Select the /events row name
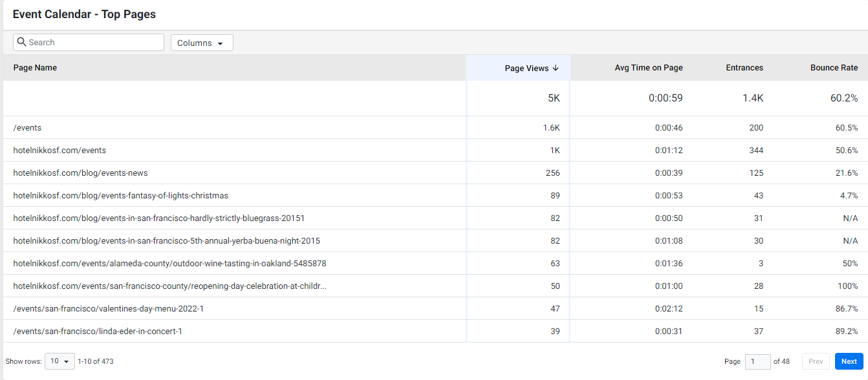Screen dimensions: 868x380 click(x=27, y=128)
